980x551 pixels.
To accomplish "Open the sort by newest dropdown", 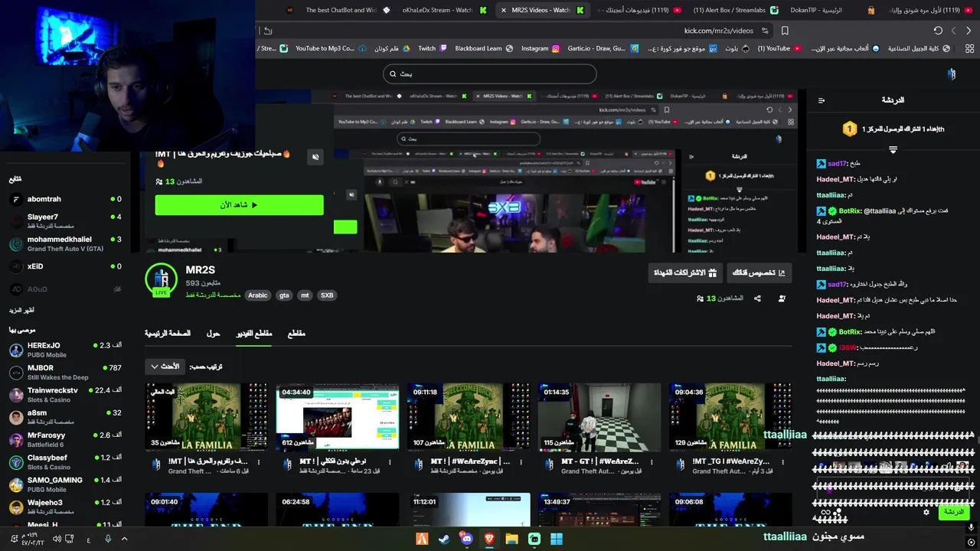I will [x=165, y=367].
